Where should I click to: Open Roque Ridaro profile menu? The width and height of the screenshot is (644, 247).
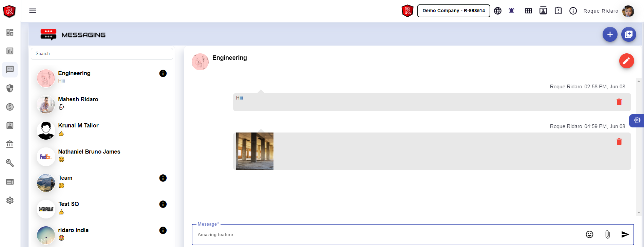607,11
